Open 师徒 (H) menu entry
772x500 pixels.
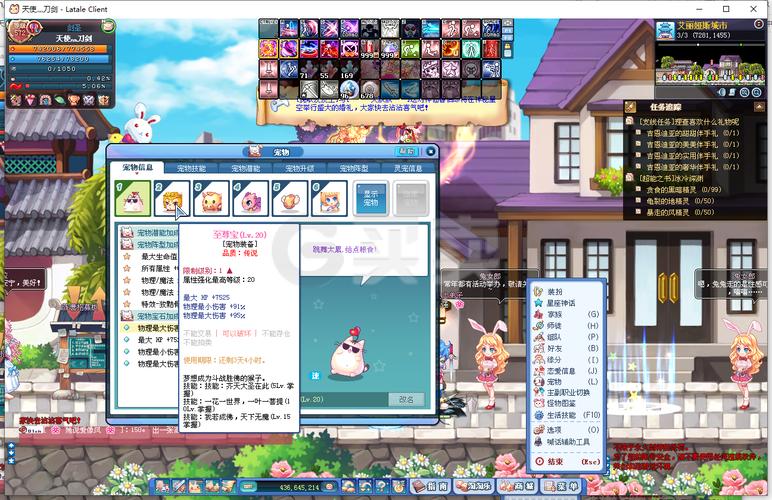coord(567,325)
